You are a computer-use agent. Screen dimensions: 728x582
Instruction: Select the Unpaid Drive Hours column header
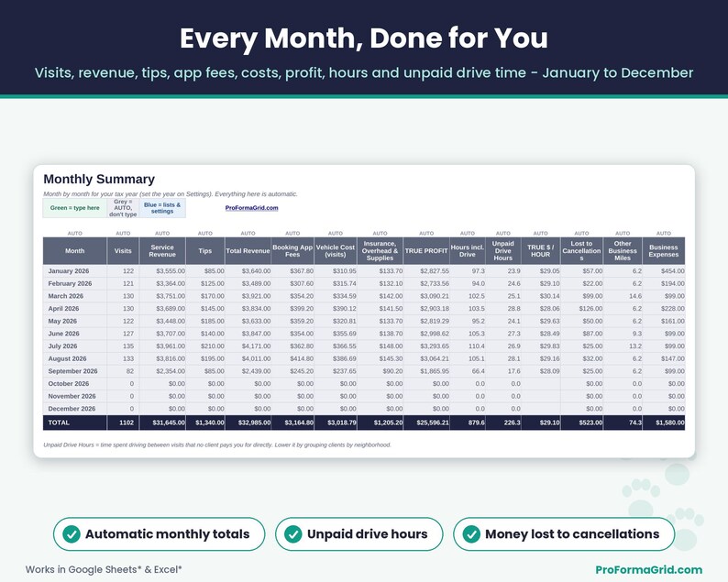pyautogui.click(x=503, y=250)
